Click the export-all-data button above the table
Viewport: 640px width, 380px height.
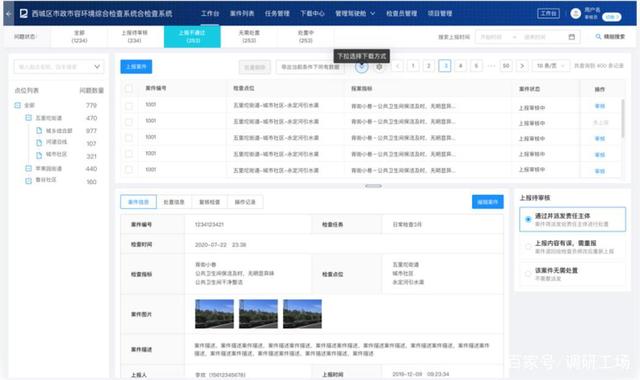click(310, 67)
